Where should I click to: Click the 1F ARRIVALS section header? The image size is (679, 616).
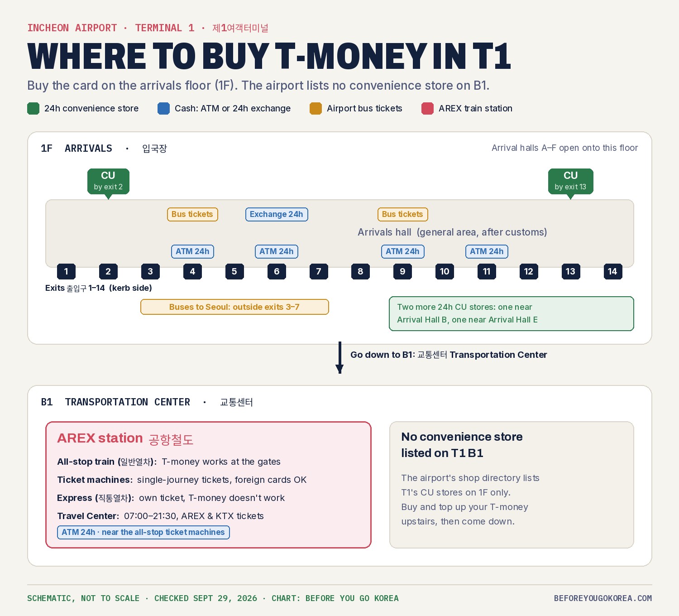pos(104,149)
